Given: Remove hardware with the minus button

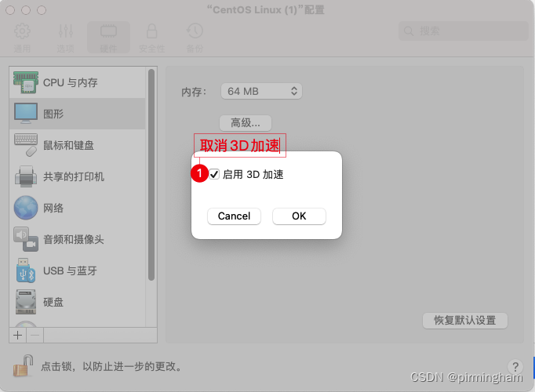Looking at the screenshot, I should (x=35, y=336).
